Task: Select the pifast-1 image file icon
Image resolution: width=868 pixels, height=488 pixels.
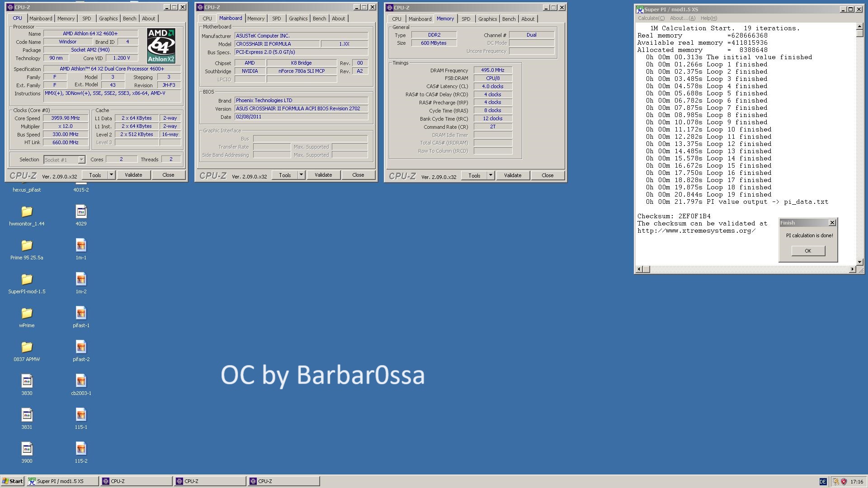Action: click(81, 313)
